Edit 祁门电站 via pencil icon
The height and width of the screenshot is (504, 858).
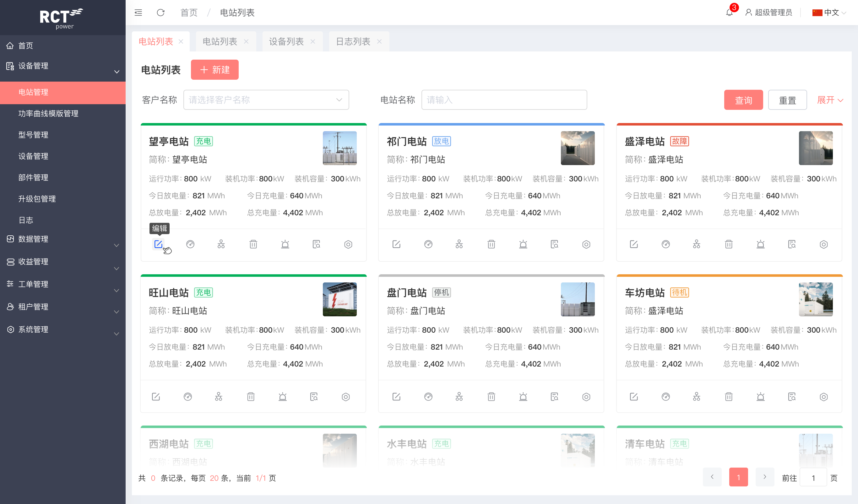[x=396, y=244]
